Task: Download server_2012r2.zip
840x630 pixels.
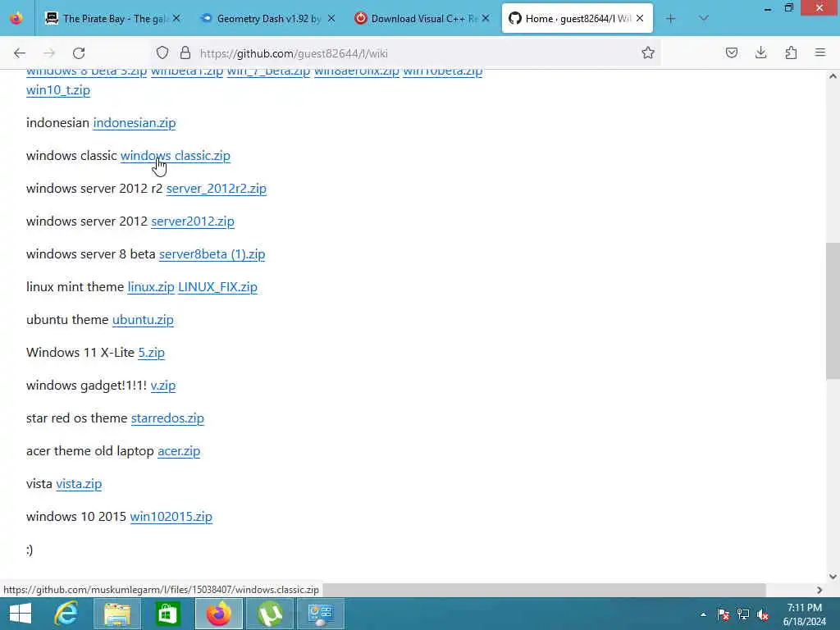Action: tap(217, 189)
